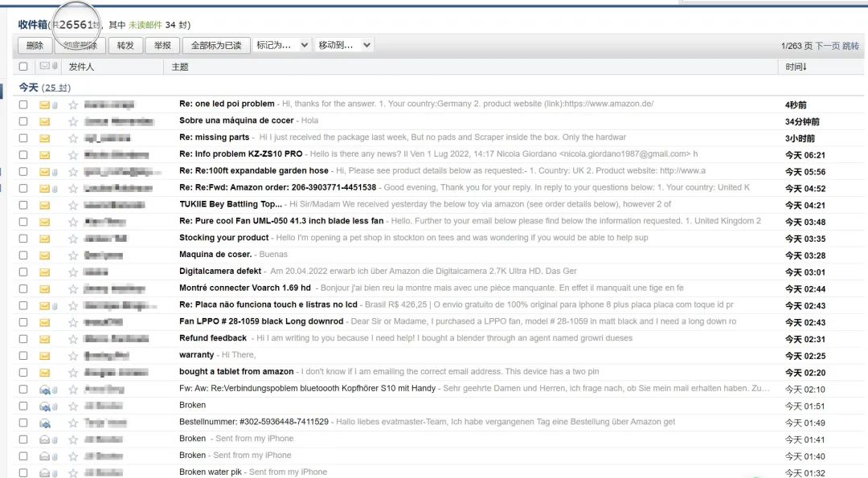The width and height of the screenshot is (868, 478).
Task: Open the 标记为 (mark as) dropdown
Action: [282, 45]
